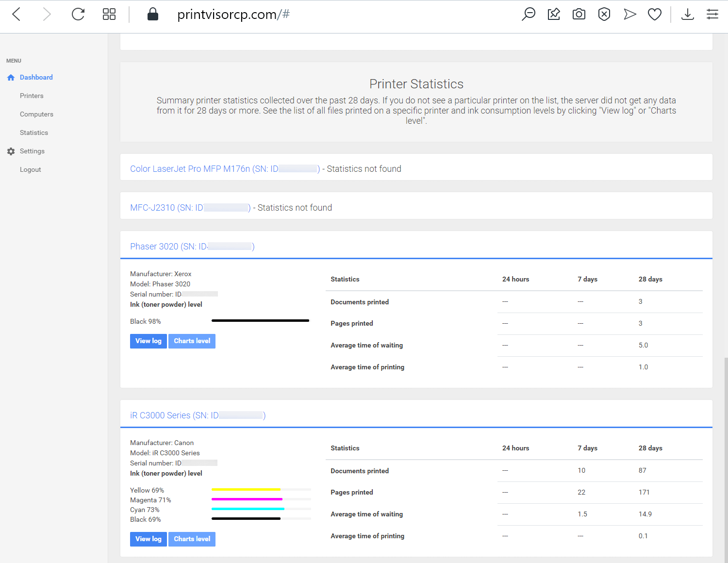728x563 pixels.
Task: Reload the page with refresh icon
Action: [78, 14]
